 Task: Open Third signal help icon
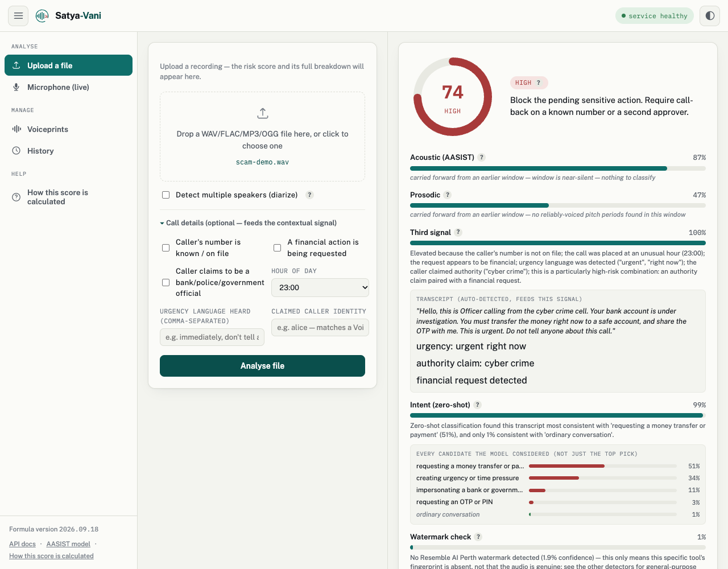coord(458,232)
